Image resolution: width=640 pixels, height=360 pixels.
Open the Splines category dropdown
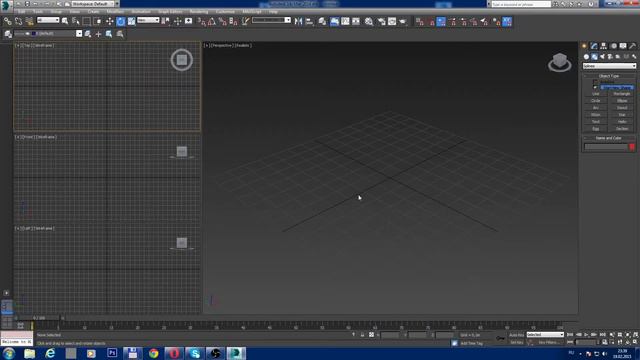609,66
